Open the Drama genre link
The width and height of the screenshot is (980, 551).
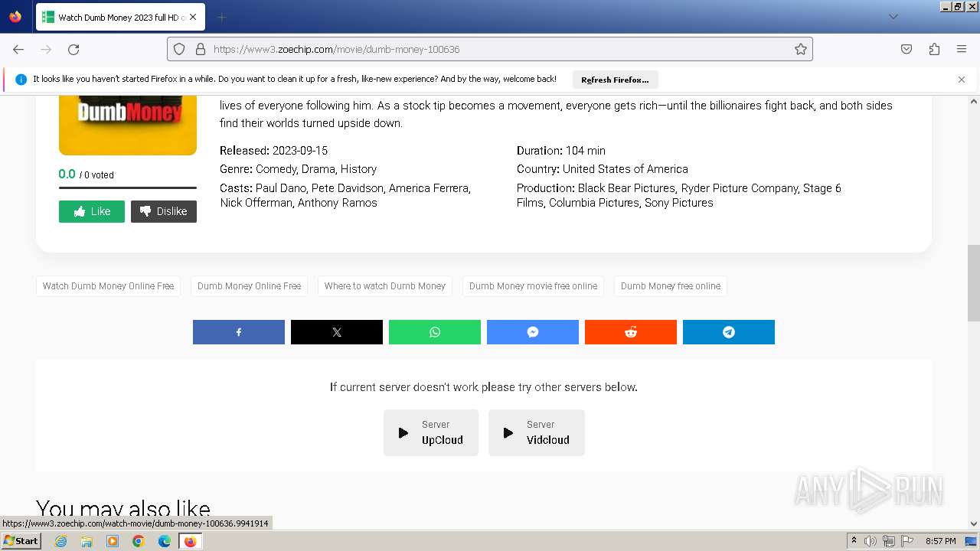pos(318,169)
